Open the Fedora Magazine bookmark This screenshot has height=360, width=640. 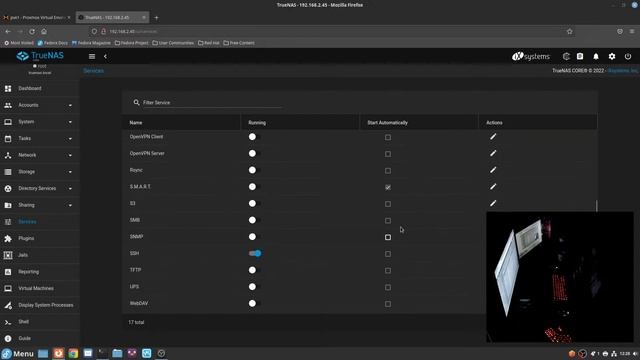click(x=91, y=43)
